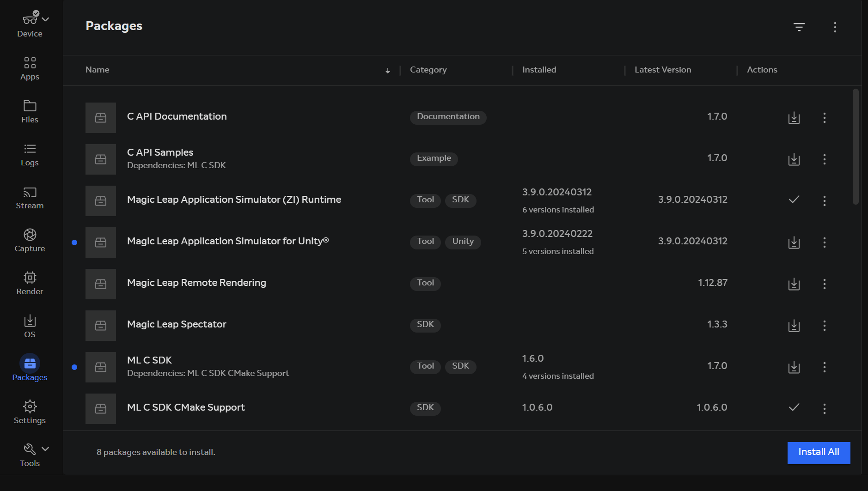The height and width of the screenshot is (491, 868).
Task: Open more options for Application Simulator for Unity
Action: tap(824, 242)
